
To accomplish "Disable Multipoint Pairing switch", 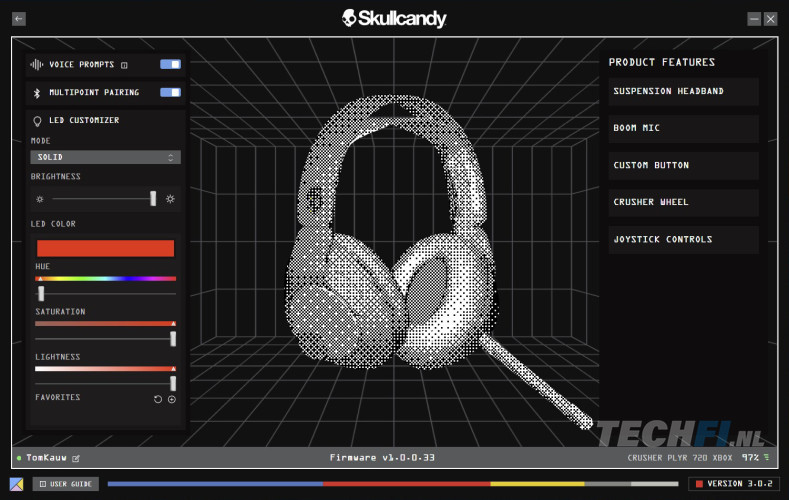I will pyautogui.click(x=170, y=92).
